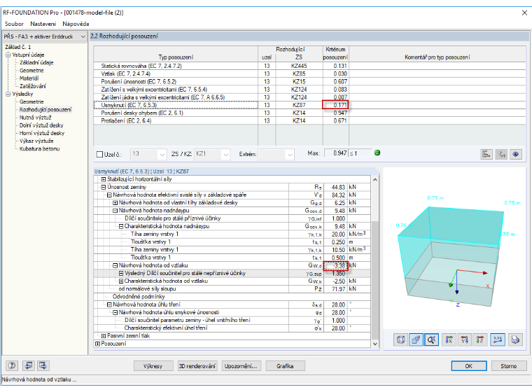The height and width of the screenshot is (392, 532).
Task: Select 'Materiál' in navigation tree
Action: [x=29, y=78]
